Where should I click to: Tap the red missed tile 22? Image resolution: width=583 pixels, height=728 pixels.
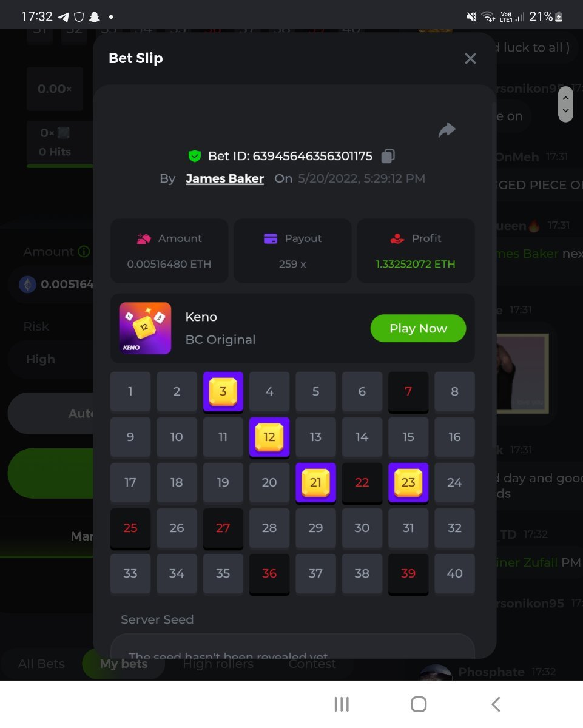(x=362, y=483)
